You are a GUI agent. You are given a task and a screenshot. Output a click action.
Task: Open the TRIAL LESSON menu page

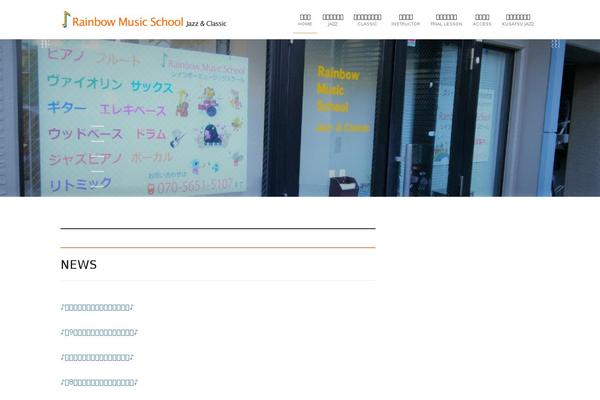pos(446,20)
